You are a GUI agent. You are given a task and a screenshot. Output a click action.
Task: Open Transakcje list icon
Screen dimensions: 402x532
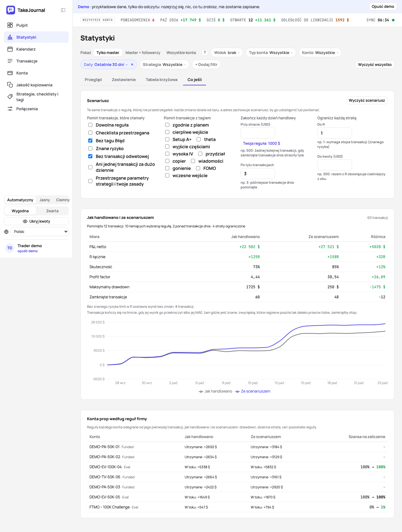tap(10, 61)
